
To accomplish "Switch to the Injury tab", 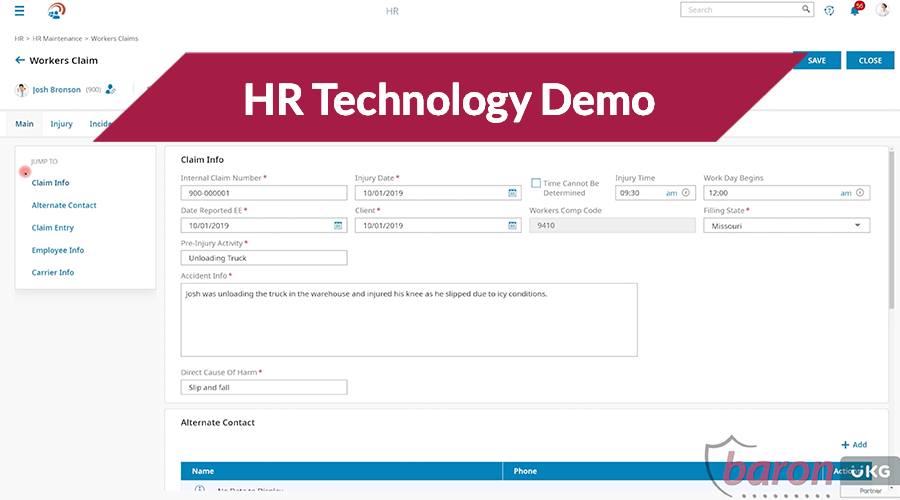I will click(61, 124).
